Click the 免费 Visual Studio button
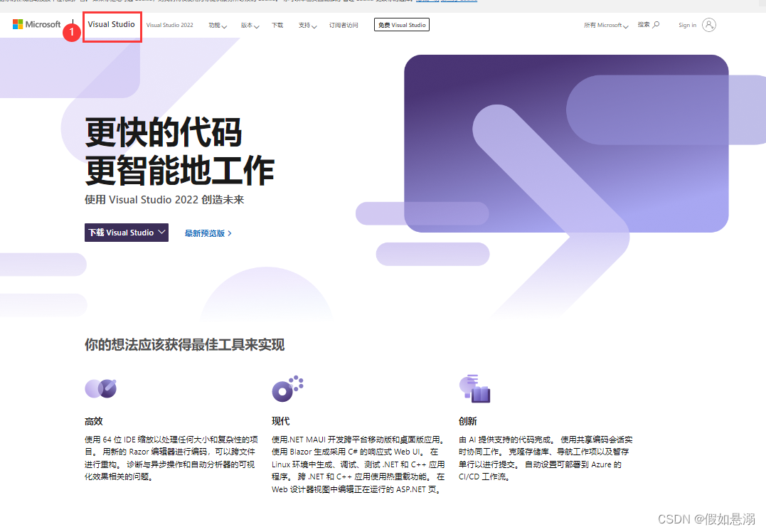The width and height of the screenshot is (766, 532). click(402, 25)
